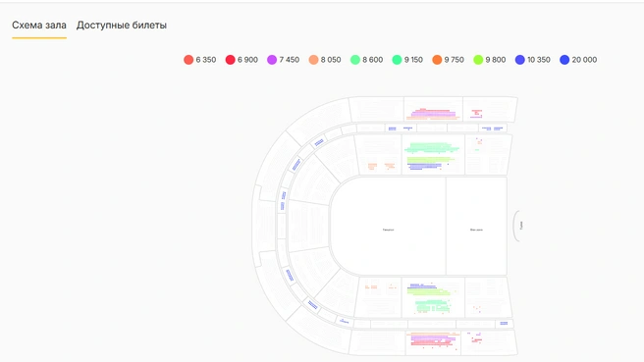Viewport: 644px width, 362px height.
Task: Choose the 9 800 lime price swatch
Action: (x=478, y=60)
